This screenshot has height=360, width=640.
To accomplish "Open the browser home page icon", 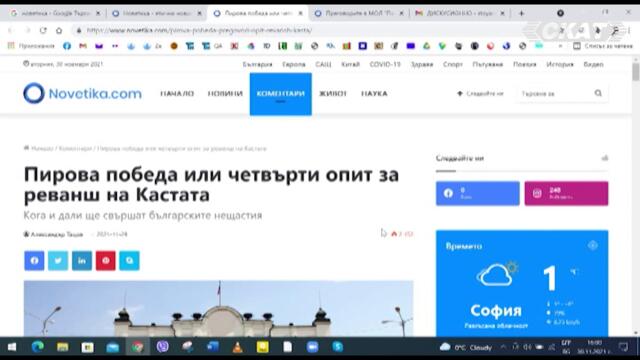I will point(59,30).
